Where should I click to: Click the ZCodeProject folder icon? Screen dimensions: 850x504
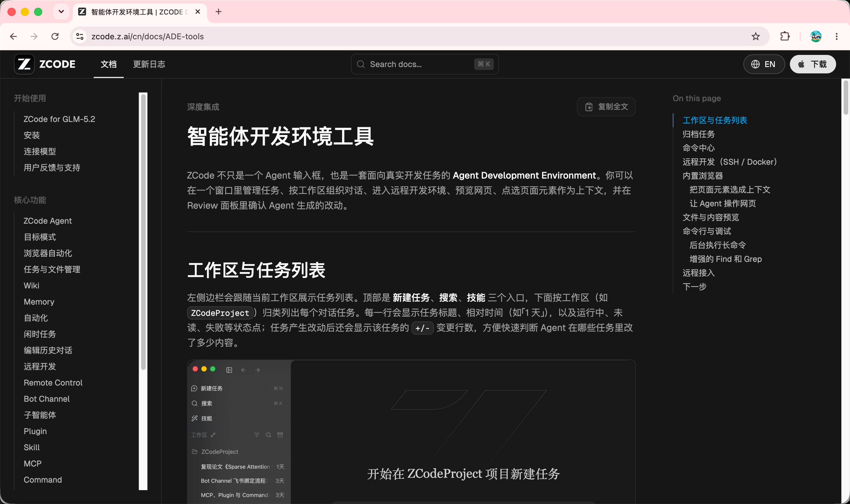coord(195,452)
